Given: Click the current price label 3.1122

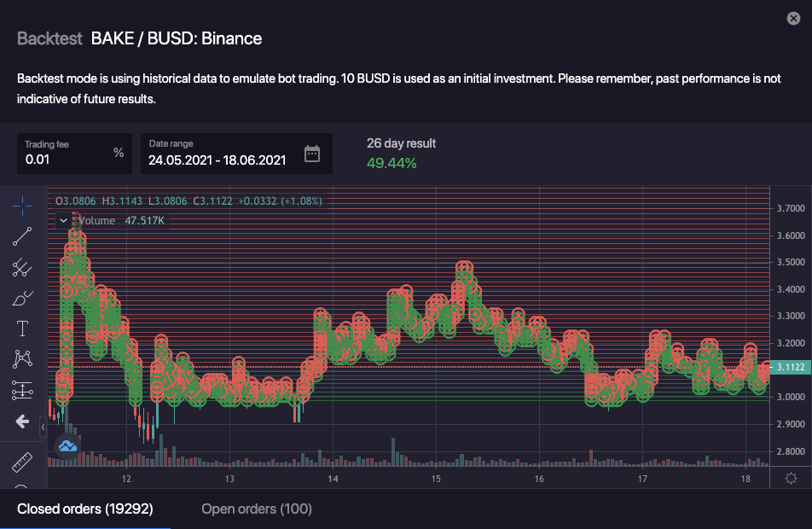Looking at the screenshot, I should tap(790, 367).
